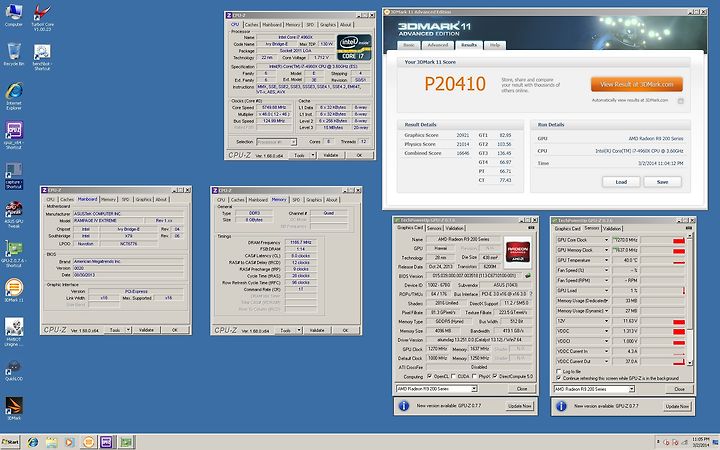Open the Turbo Core desktop shortcut
Screen dimensions: 720x450
pyautogui.click(x=42, y=17)
